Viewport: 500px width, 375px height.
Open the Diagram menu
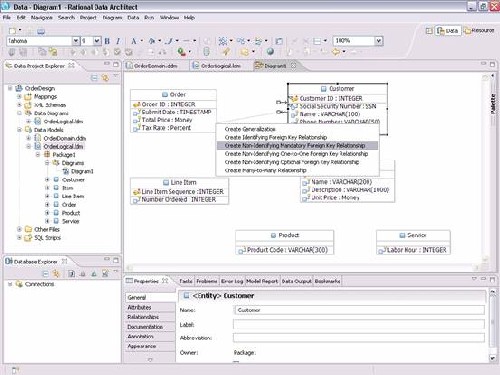[112, 17]
